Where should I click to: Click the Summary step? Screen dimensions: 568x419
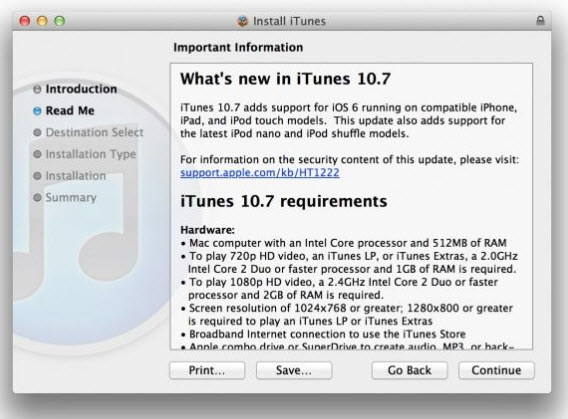click(71, 197)
